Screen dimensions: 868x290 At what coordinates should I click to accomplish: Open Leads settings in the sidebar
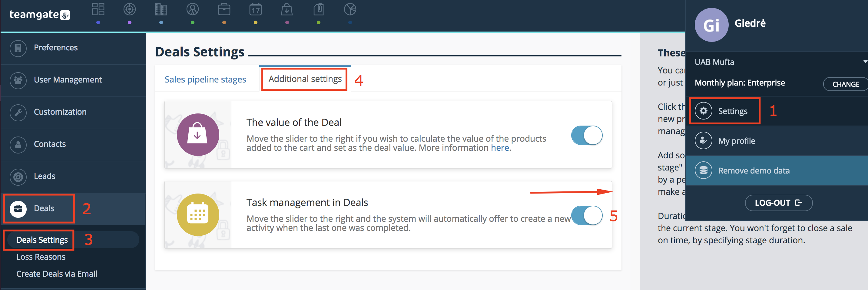[73, 177]
